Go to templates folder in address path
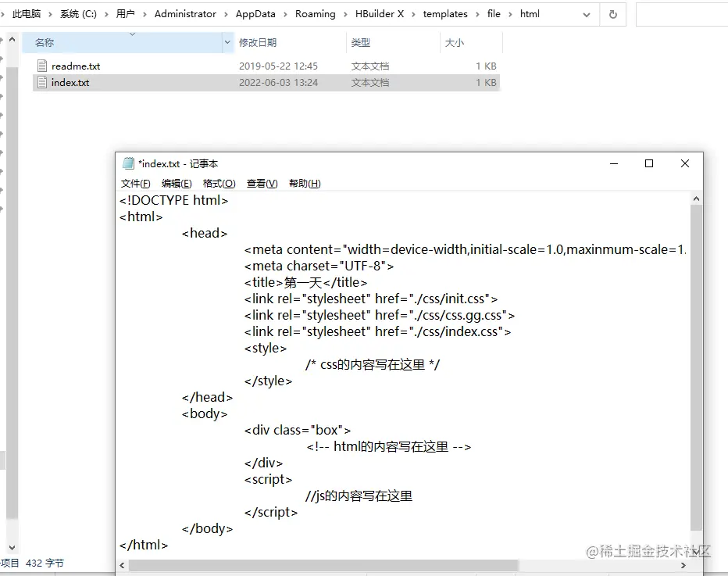The width and height of the screenshot is (728, 576). click(445, 14)
